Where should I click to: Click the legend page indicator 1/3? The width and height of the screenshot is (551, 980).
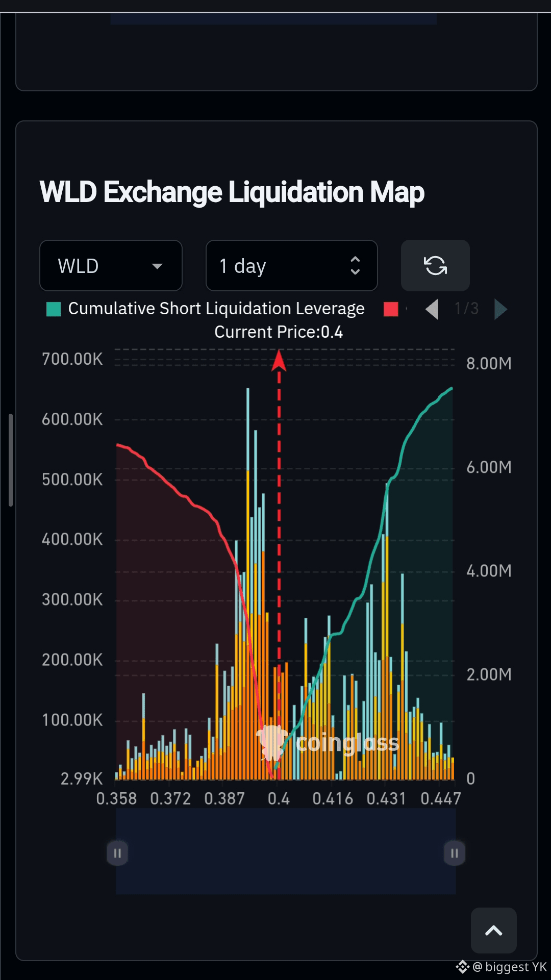click(467, 308)
